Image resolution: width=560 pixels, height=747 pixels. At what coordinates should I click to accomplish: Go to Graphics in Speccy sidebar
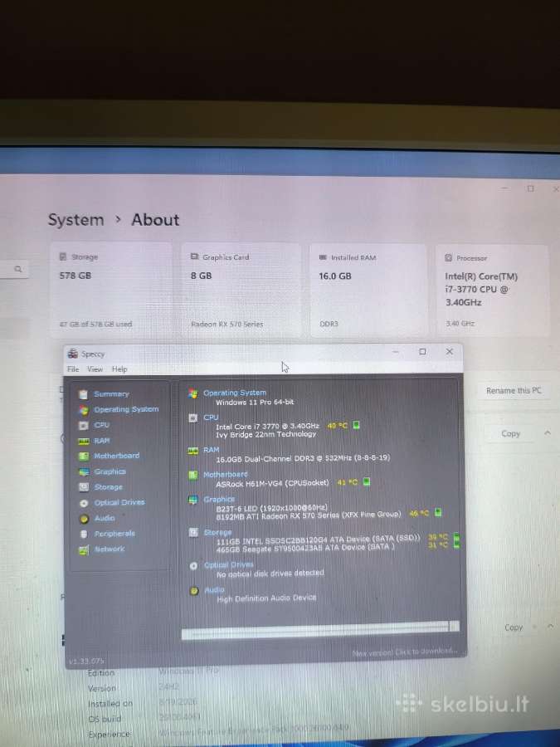point(110,471)
